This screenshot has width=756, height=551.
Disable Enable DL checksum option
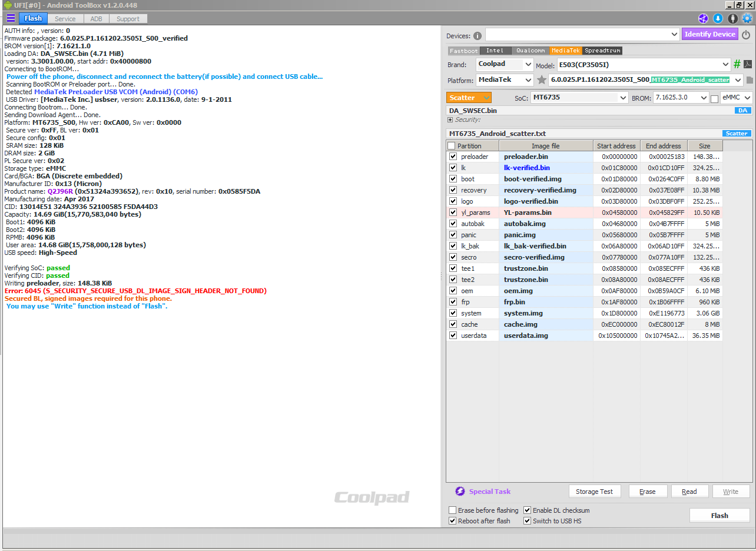[x=527, y=510]
